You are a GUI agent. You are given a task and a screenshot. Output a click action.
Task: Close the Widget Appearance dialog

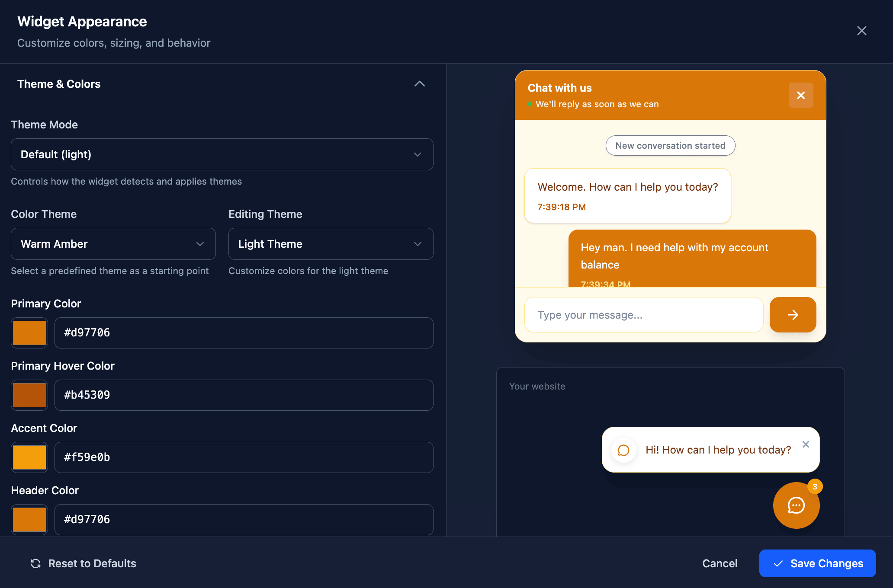(861, 31)
